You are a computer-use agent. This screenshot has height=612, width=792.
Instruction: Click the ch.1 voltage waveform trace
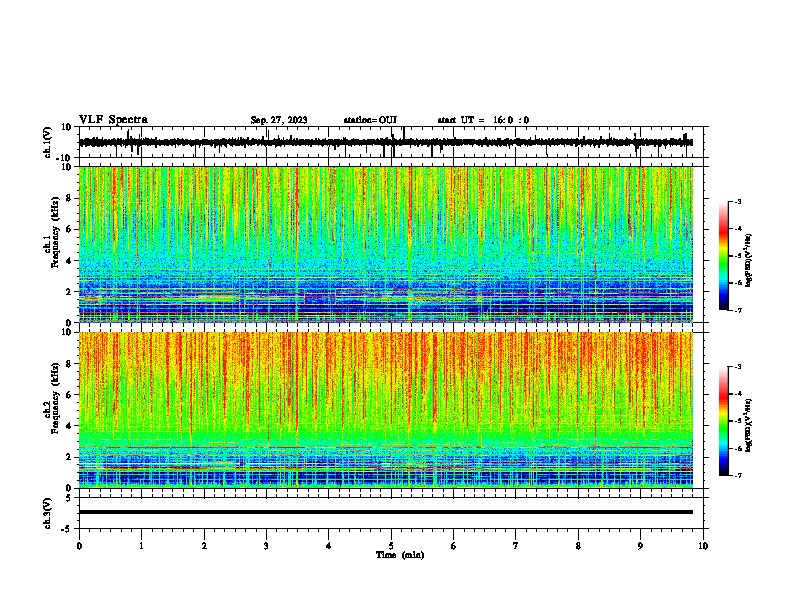click(386, 142)
